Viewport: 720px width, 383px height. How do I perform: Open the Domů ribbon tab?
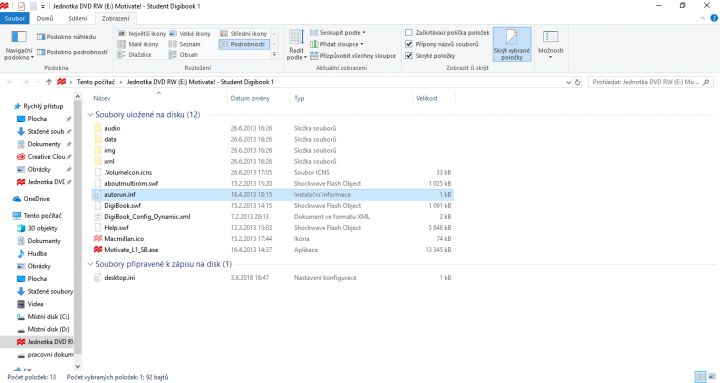pyautogui.click(x=45, y=18)
